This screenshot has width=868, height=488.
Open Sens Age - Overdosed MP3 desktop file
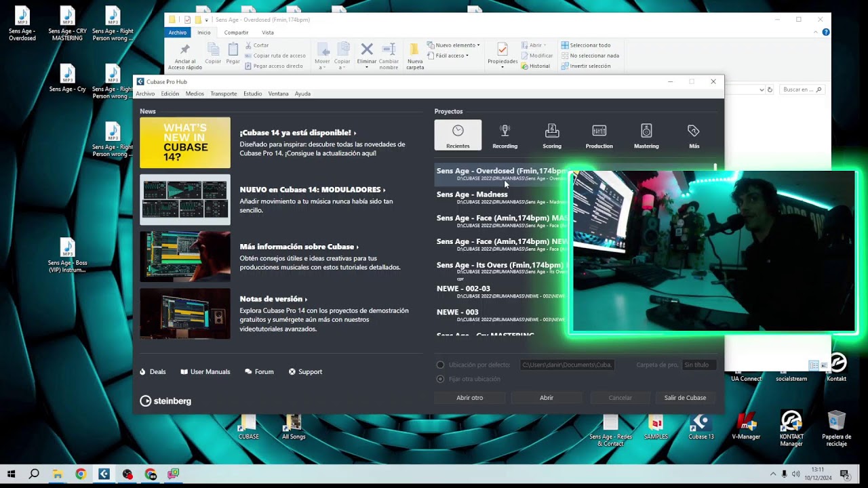22,24
